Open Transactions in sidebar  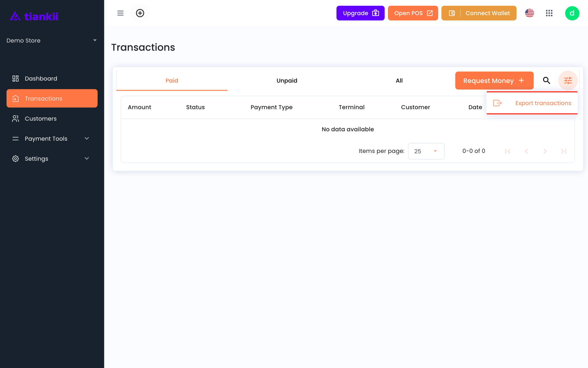click(52, 98)
